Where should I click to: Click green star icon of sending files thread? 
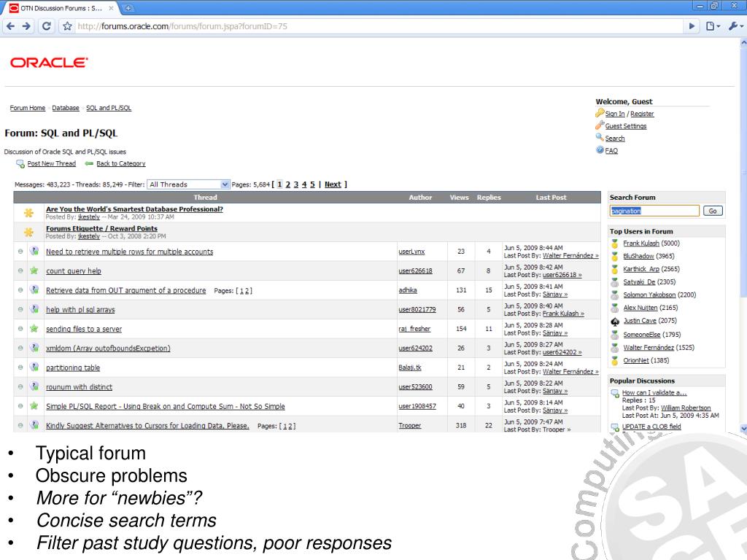click(x=34, y=329)
